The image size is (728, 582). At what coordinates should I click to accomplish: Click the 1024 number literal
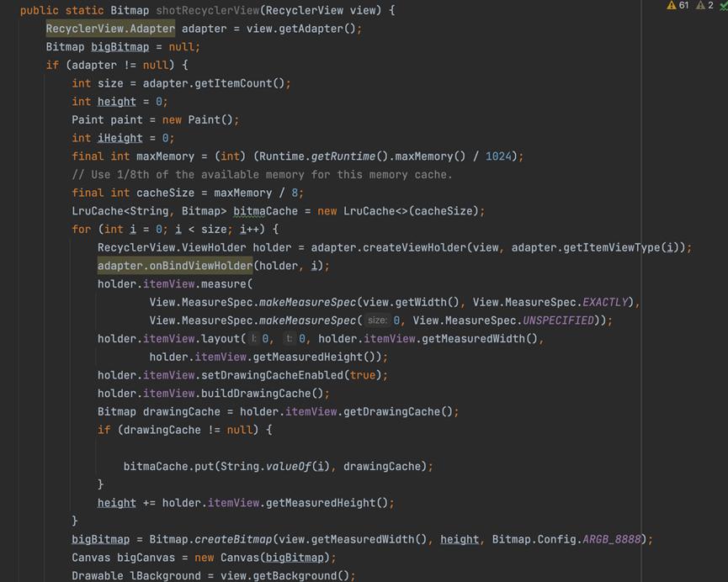[498, 156]
